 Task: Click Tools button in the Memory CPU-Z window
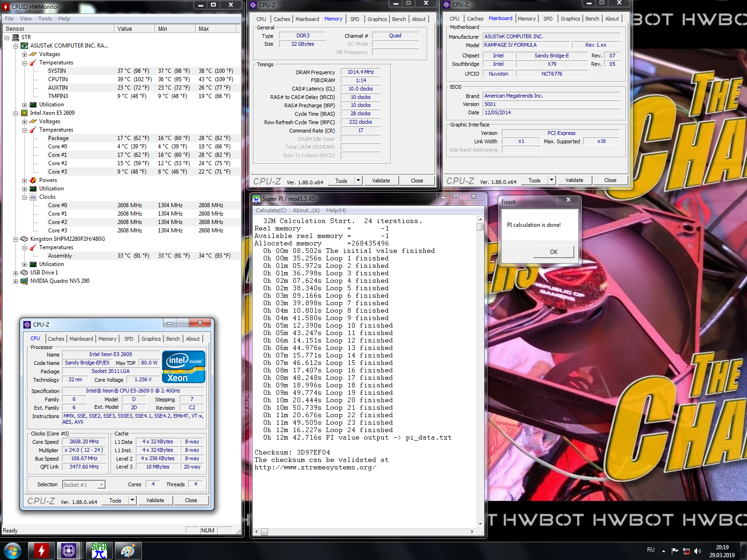[x=341, y=181]
